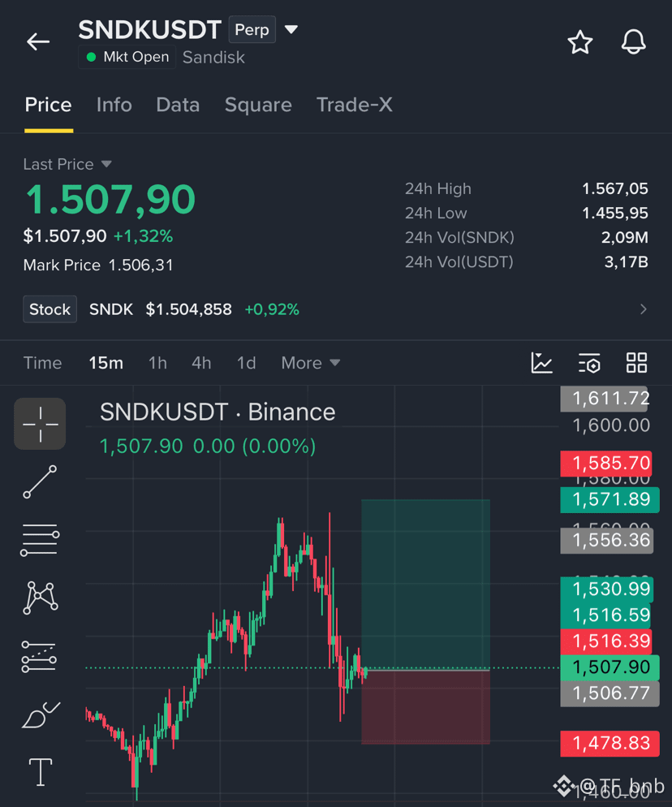Click the 1,556.36 gray price label
The image size is (672, 807).
pos(606,541)
